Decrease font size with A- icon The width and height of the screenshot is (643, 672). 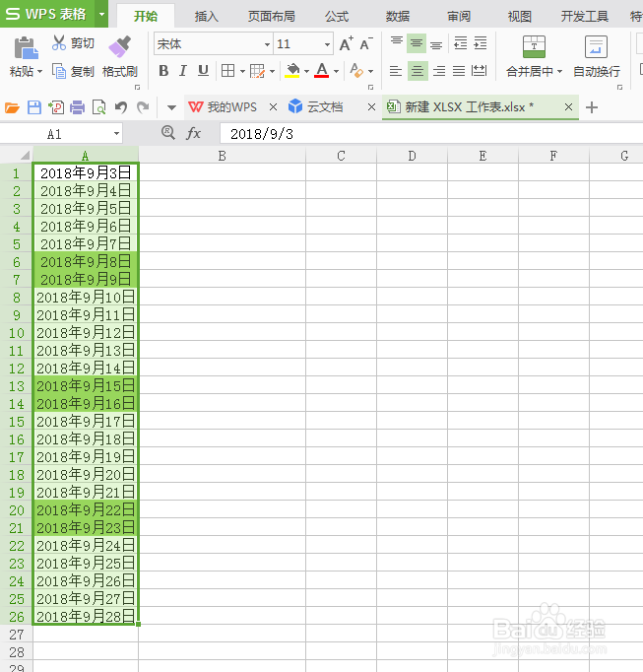(366, 43)
